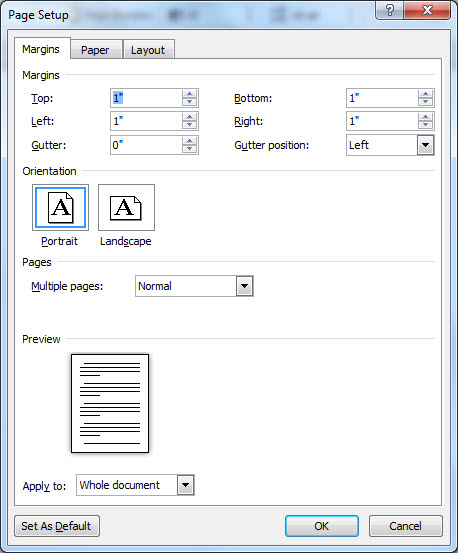This screenshot has height=553, width=458.
Task: Click the Help question mark icon
Action: (390, 10)
